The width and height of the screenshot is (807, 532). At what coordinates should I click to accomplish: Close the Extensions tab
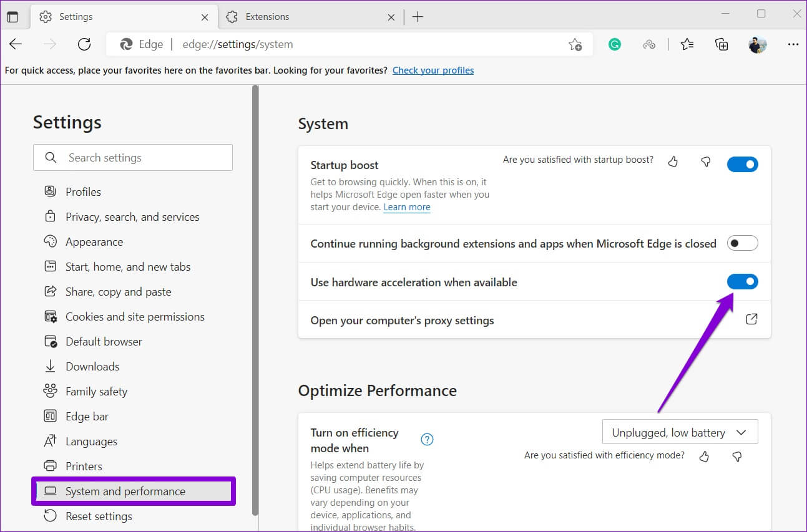tap(391, 17)
